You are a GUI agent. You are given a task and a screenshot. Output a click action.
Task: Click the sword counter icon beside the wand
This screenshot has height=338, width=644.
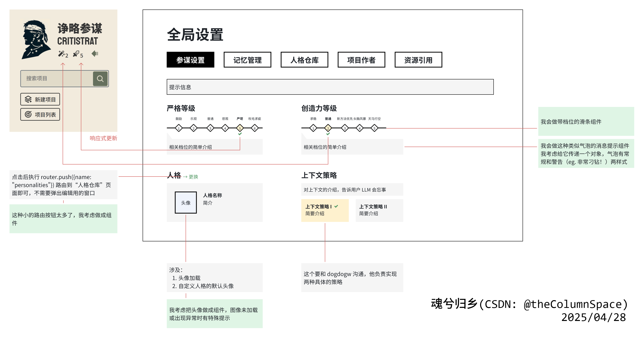click(76, 54)
